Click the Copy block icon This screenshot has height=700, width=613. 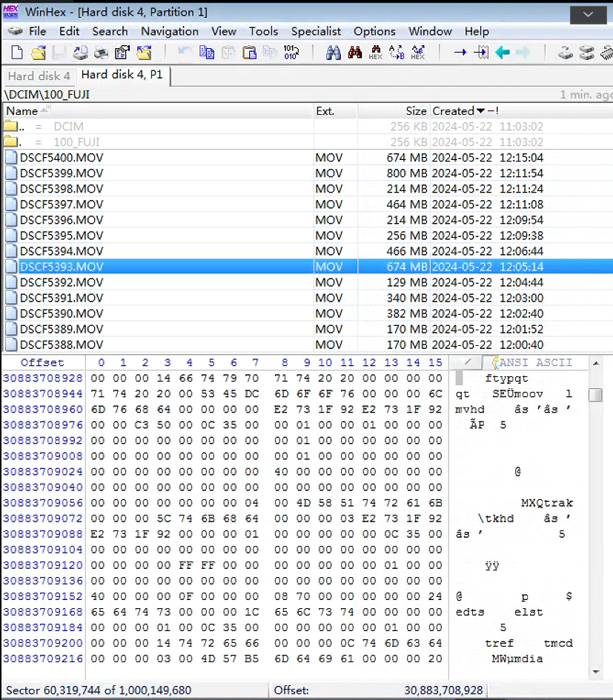coord(206,53)
